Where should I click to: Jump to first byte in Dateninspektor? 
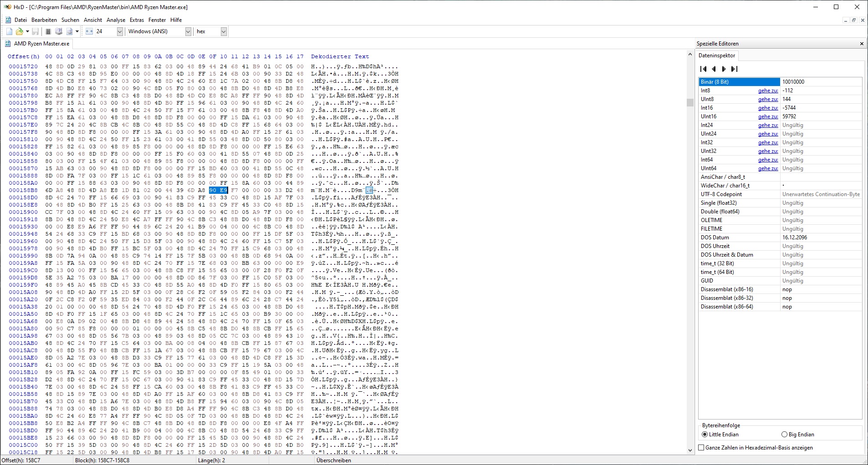click(704, 69)
